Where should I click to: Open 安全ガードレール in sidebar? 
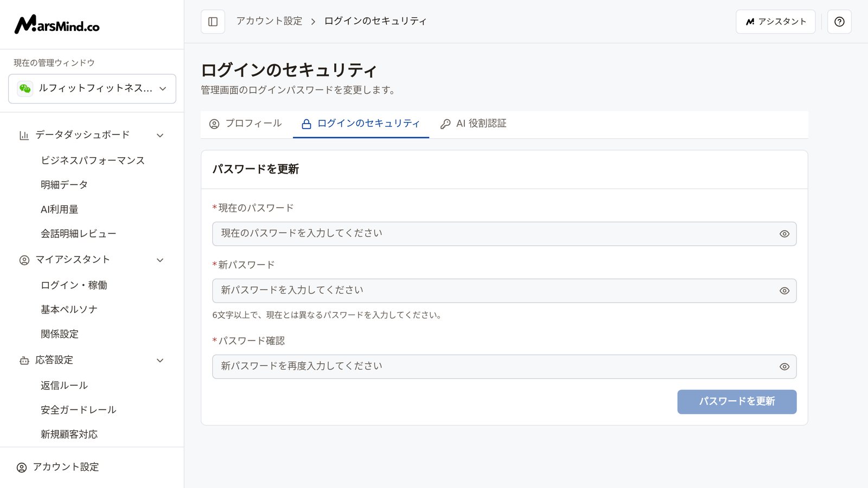[x=79, y=410]
